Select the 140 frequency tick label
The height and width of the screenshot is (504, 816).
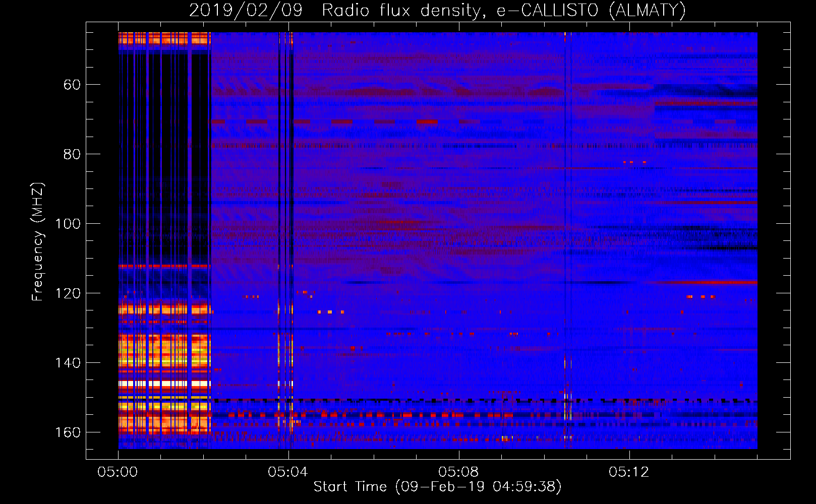pyautogui.click(x=68, y=363)
